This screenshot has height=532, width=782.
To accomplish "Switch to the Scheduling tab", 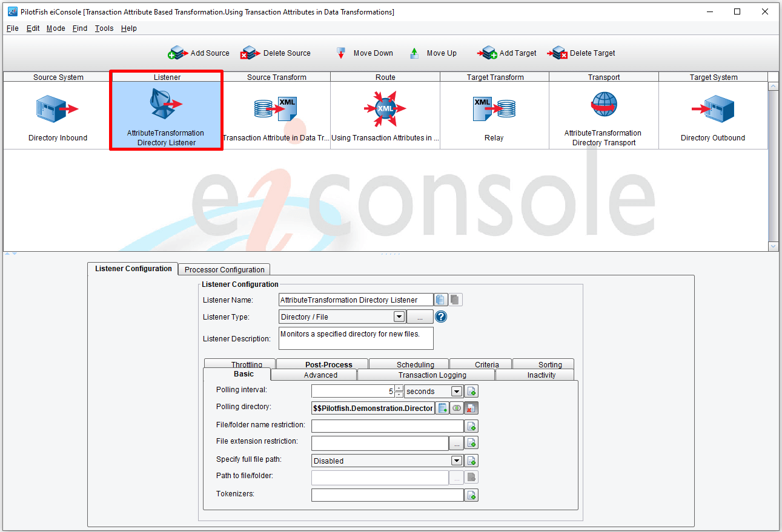I will point(409,364).
